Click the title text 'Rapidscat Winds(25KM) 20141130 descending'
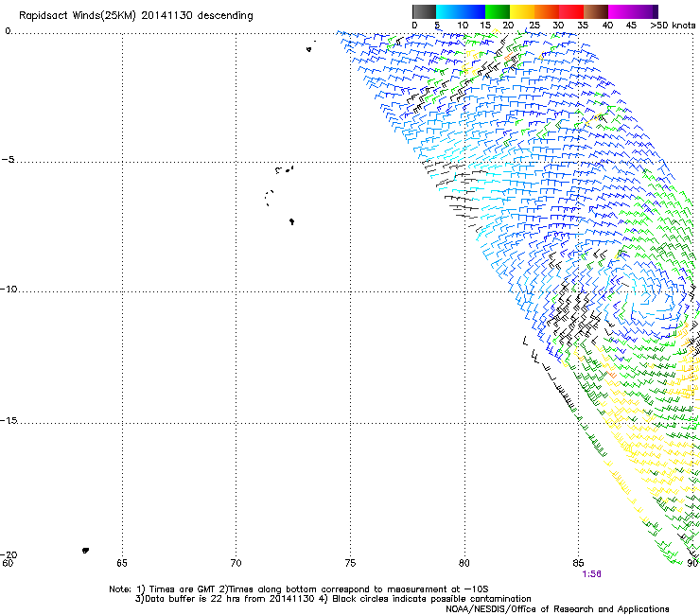Viewport: 700px width, 615px height. [135, 16]
